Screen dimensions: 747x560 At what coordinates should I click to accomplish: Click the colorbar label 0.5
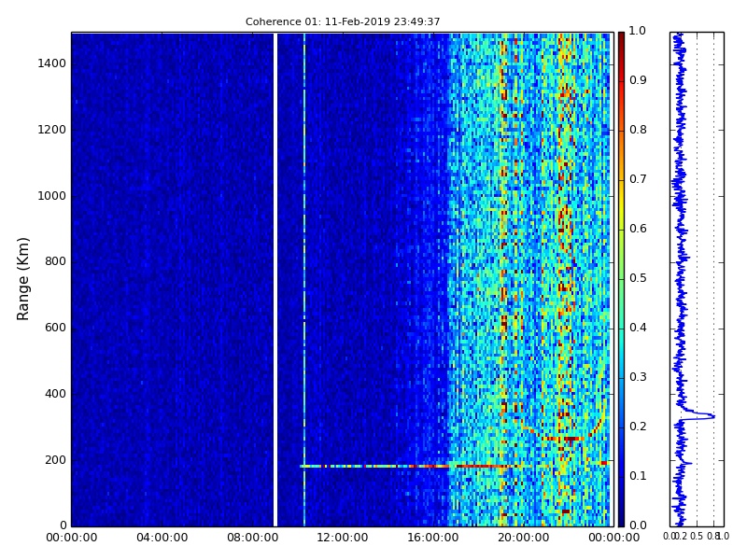click(x=638, y=278)
